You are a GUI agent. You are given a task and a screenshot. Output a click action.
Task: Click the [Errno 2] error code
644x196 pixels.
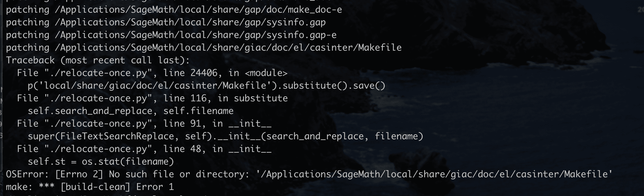[79, 174]
